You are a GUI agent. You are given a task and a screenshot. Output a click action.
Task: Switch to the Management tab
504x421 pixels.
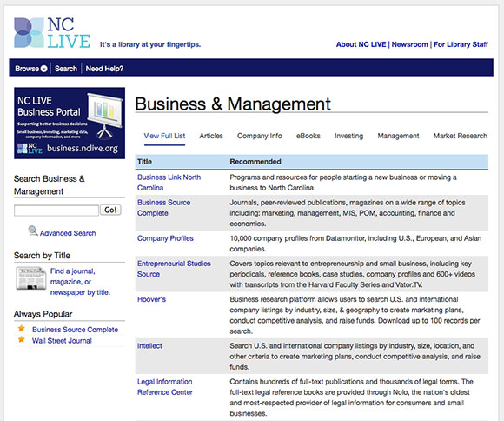click(x=398, y=136)
